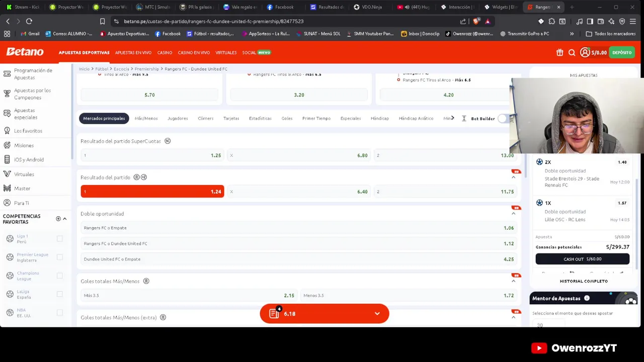Open the Virtuales sidebar item
Image resolution: width=644 pixels, height=362 pixels.
(x=24, y=174)
